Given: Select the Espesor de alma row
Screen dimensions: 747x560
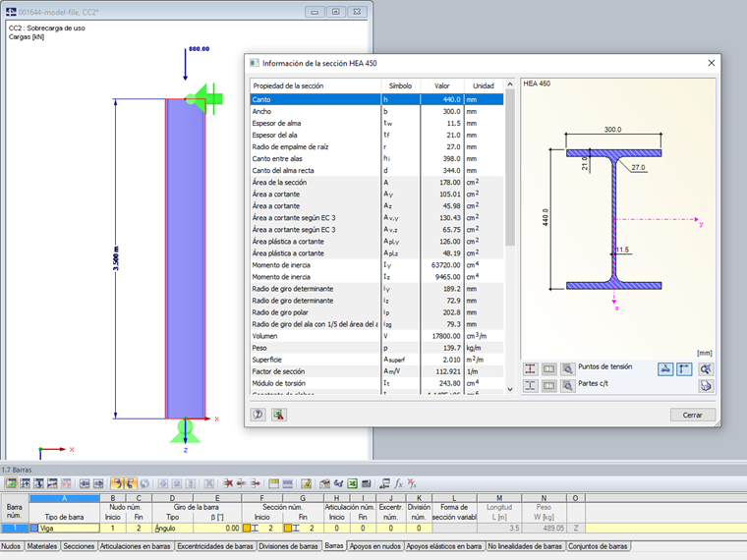Looking at the screenshot, I should pyautogui.click(x=376, y=124).
